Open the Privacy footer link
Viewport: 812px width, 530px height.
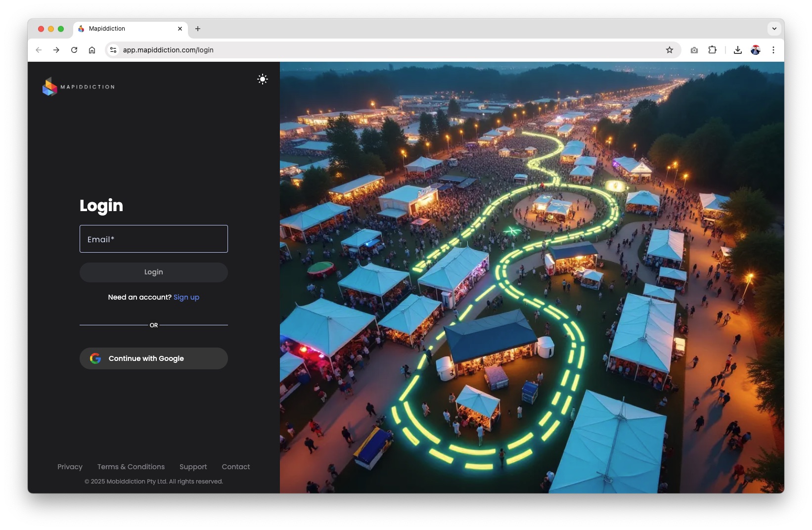coord(70,467)
